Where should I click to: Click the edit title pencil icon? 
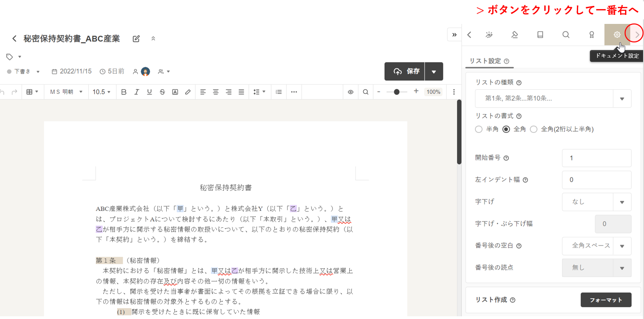point(136,39)
